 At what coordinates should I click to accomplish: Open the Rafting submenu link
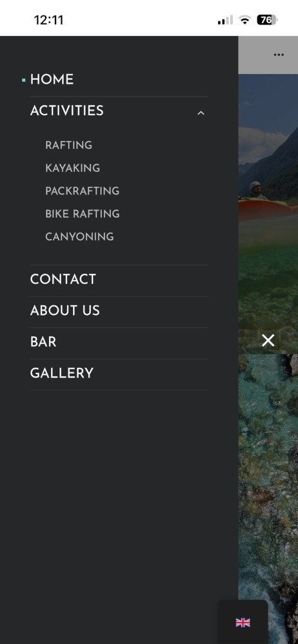[69, 145]
